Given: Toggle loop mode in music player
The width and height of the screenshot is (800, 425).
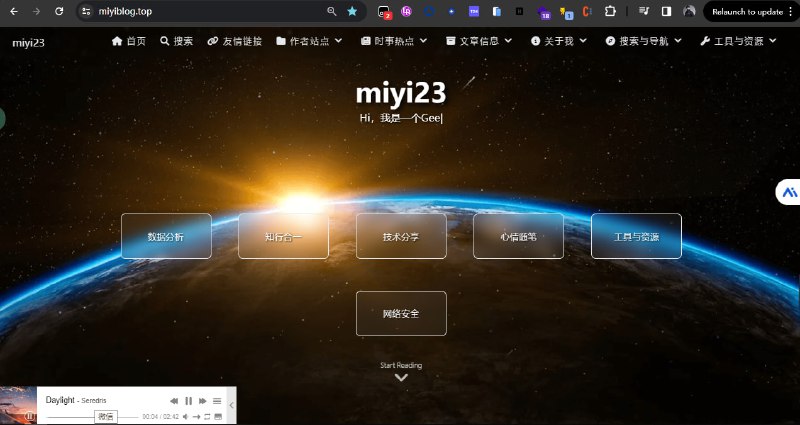Looking at the screenshot, I should [x=207, y=416].
